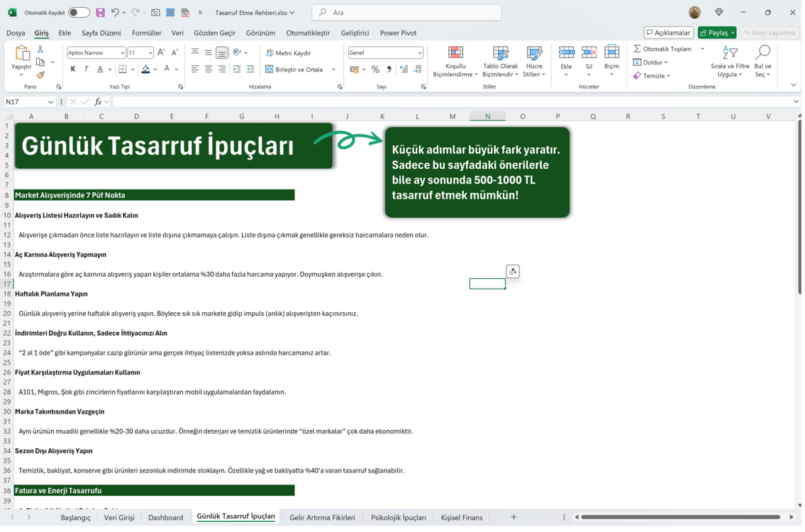This screenshot has height=532, width=805.
Task: Open the Gelir Artırma Fikirleri sheet
Action: (x=322, y=518)
